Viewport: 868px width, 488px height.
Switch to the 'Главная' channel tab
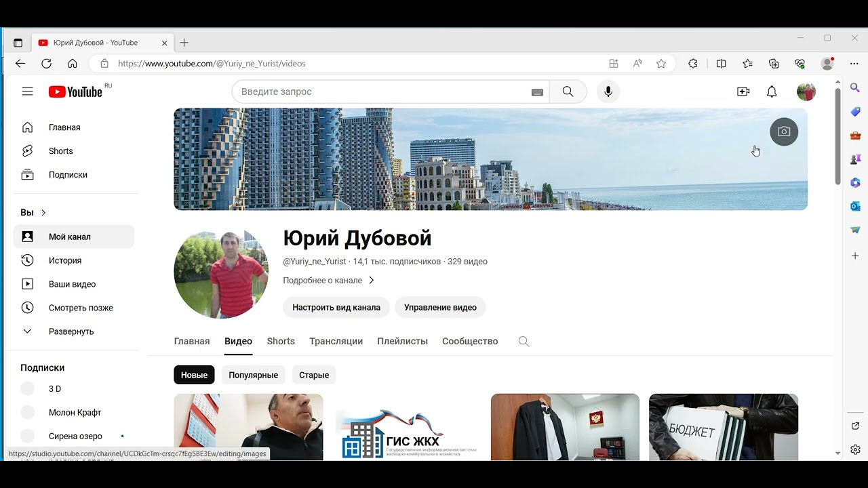click(x=192, y=342)
